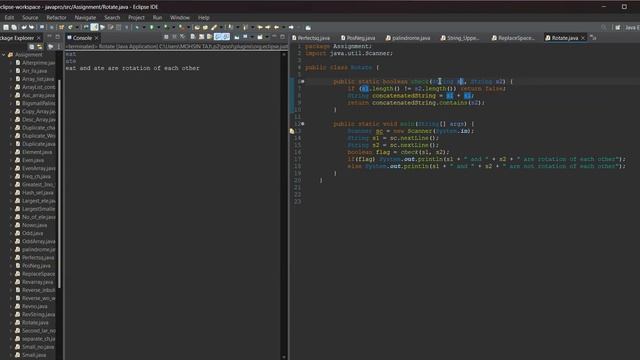Viewport: 640px width, 360px height.
Task: Expand the Element.java tree node
Action: [11, 152]
